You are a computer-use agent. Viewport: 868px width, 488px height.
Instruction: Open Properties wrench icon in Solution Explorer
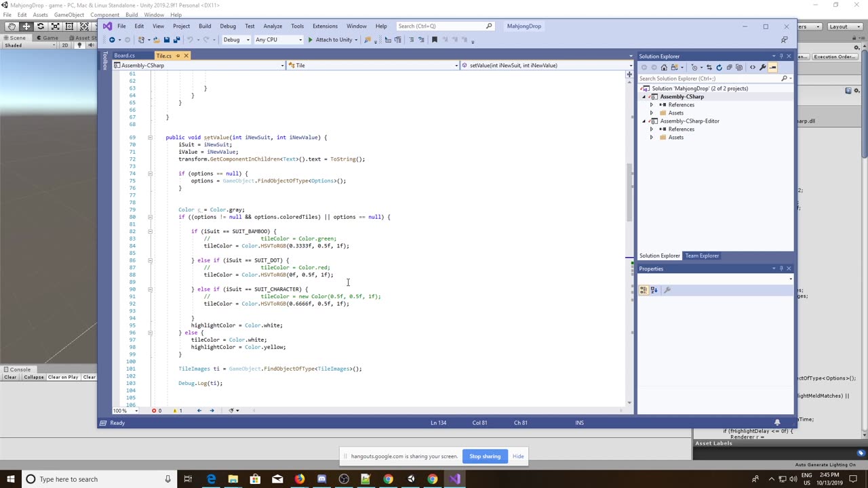pyautogui.click(x=763, y=67)
